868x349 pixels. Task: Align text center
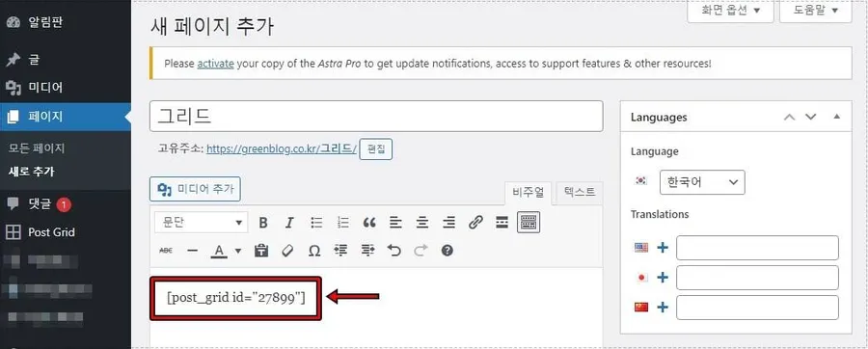(x=422, y=223)
